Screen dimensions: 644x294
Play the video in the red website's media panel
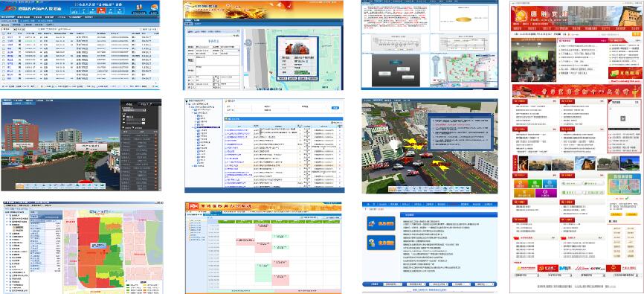coord(622,119)
